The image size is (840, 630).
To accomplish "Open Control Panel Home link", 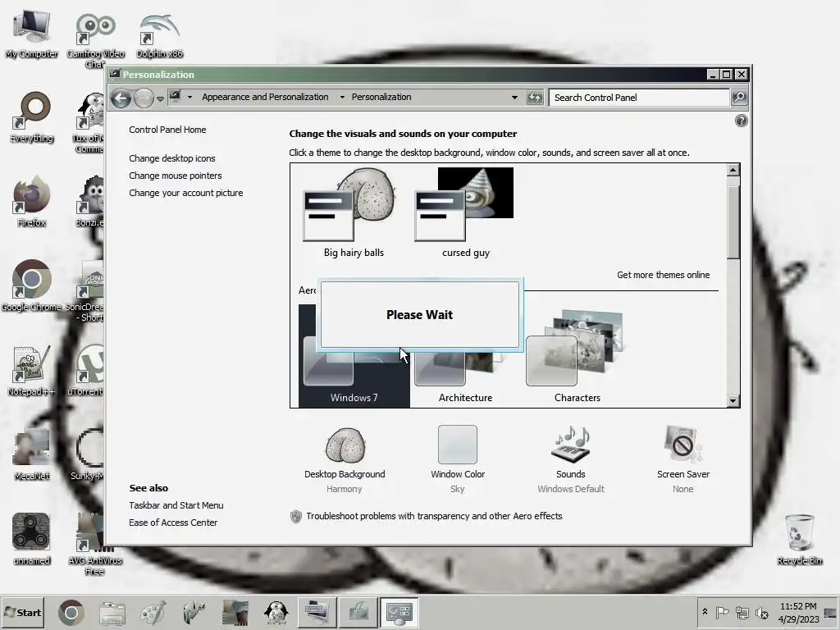I will (167, 130).
